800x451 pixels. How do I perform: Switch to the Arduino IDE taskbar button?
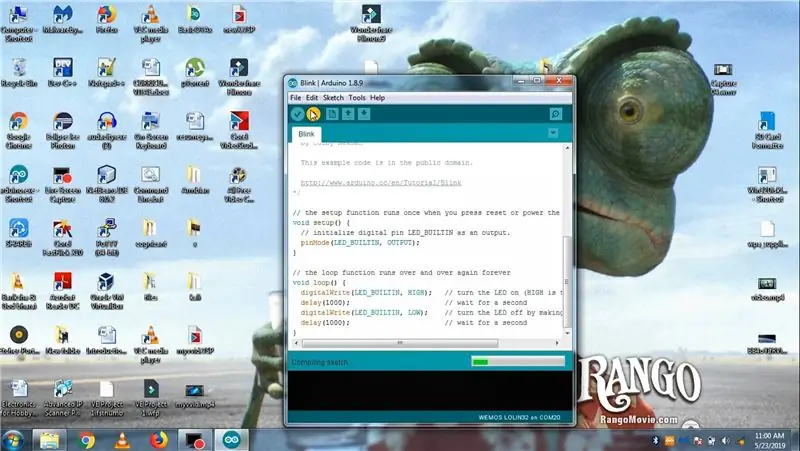(x=231, y=440)
